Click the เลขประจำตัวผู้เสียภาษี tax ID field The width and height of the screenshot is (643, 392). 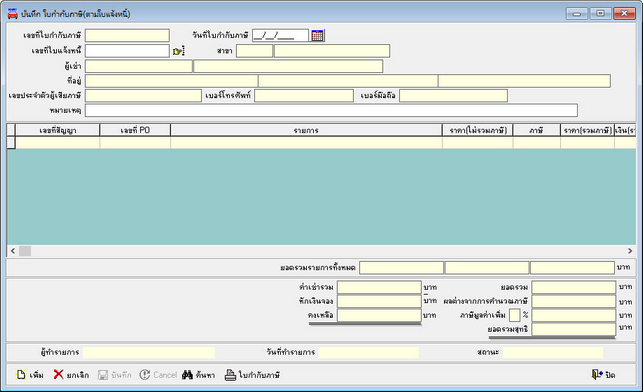click(143, 96)
